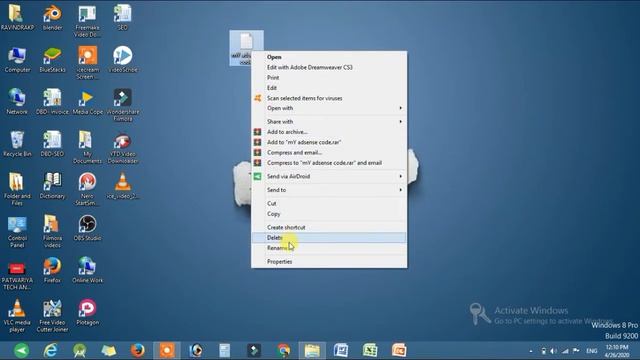This screenshot has height=360, width=640.
Task: Select the BlueStacks desktop icon
Action: (52, 60)
